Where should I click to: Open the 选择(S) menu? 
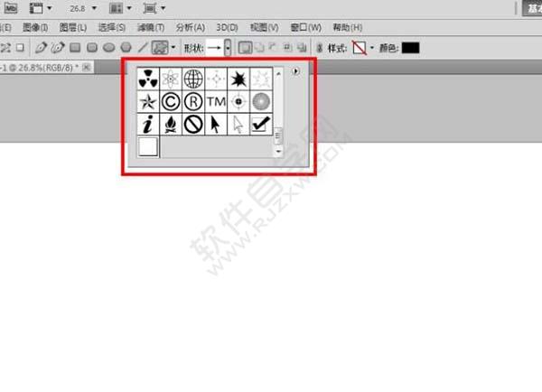click(x=112, y=27)
